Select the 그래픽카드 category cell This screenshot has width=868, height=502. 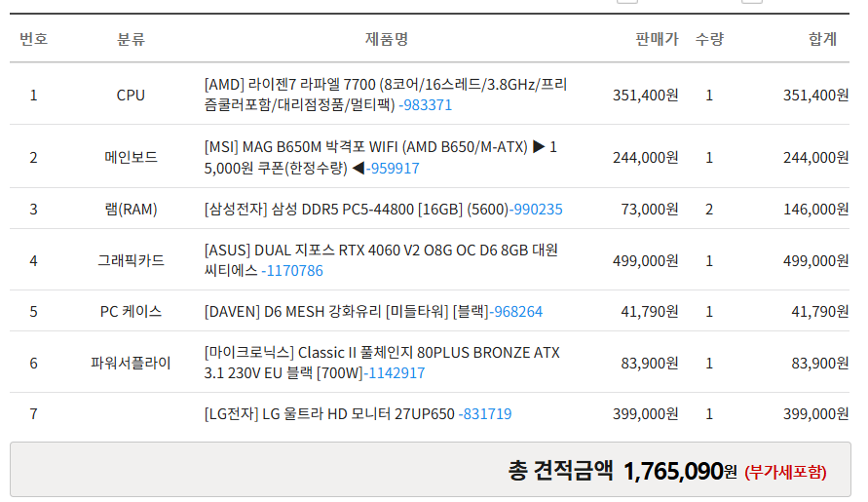(131, 260)
